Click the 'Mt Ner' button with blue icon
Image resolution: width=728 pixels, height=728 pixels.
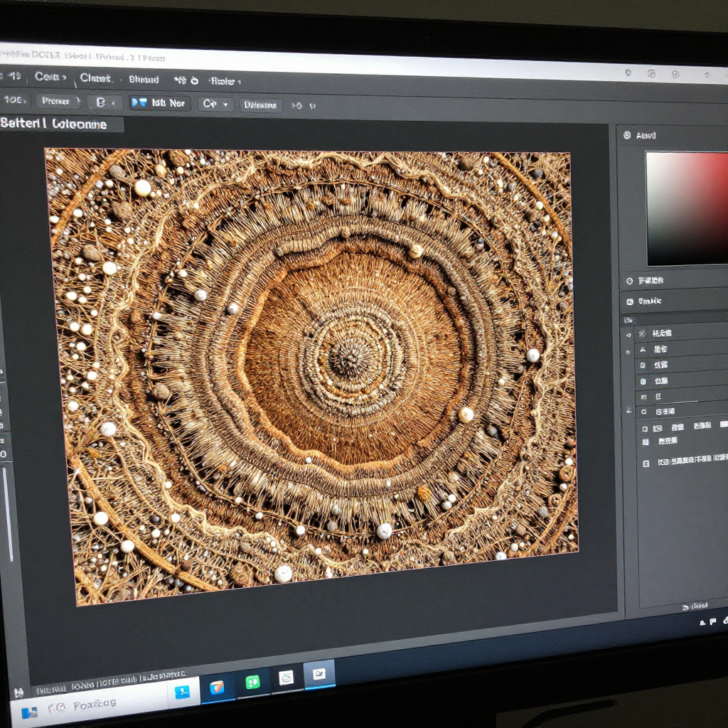(x=160, y=103)
